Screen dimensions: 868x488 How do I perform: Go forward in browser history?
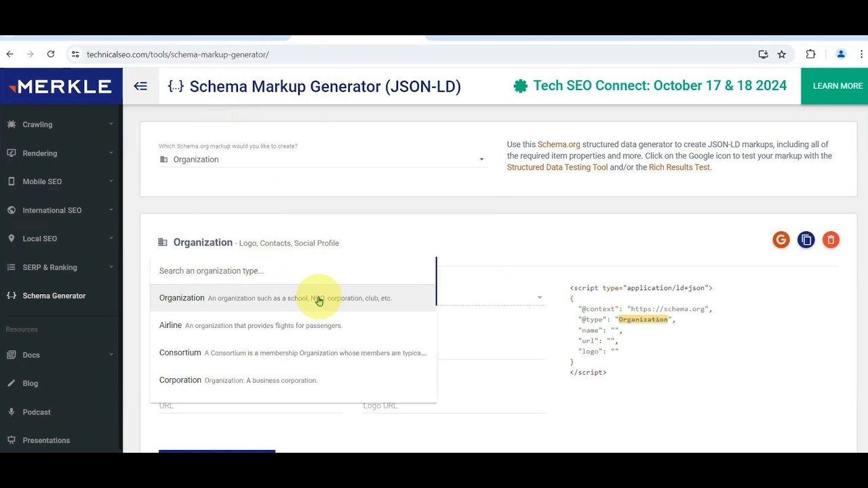[x=30, y=54]
